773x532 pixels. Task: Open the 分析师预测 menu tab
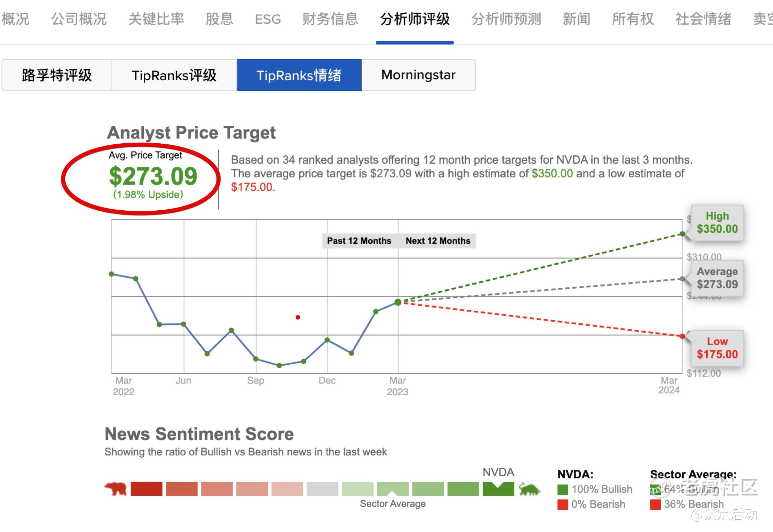click(506, 19)
